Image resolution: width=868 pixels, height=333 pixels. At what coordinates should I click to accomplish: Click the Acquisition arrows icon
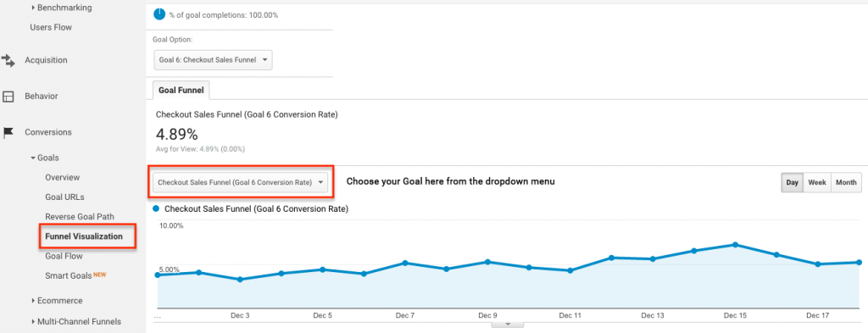coord(8,60)
